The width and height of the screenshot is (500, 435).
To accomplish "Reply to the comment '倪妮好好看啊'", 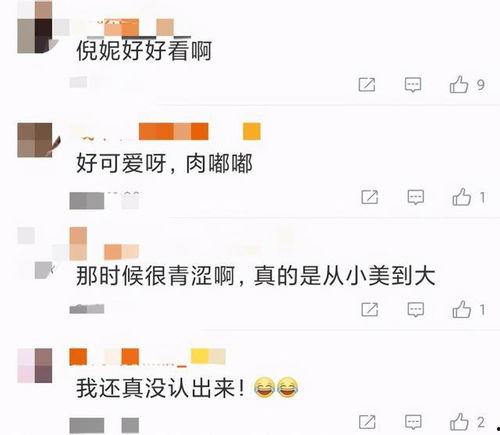I will point(413,85).
